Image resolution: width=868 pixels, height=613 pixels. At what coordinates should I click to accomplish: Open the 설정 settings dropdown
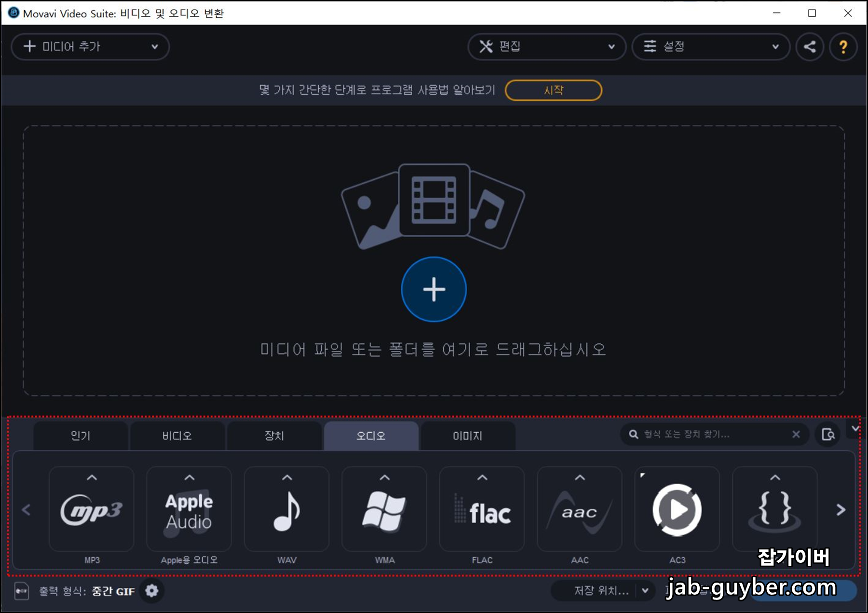(x=711, y=47)
